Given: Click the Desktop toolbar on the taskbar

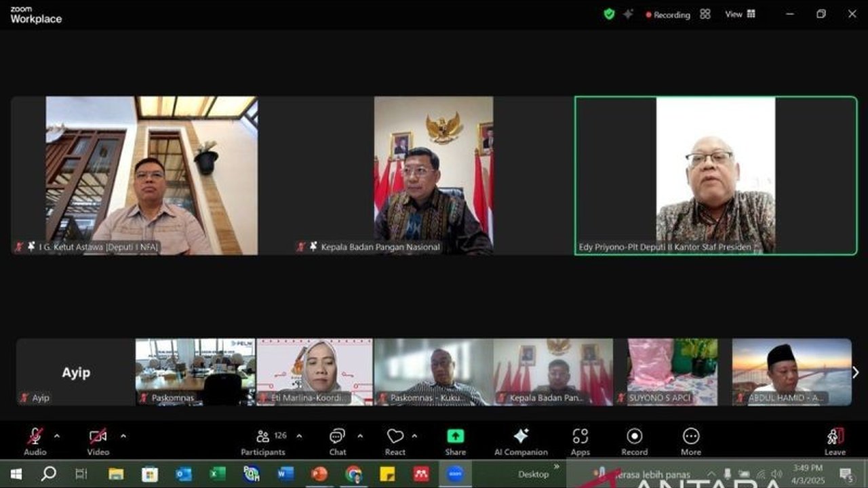Looking at the screenshot, I should click(534, 474).
